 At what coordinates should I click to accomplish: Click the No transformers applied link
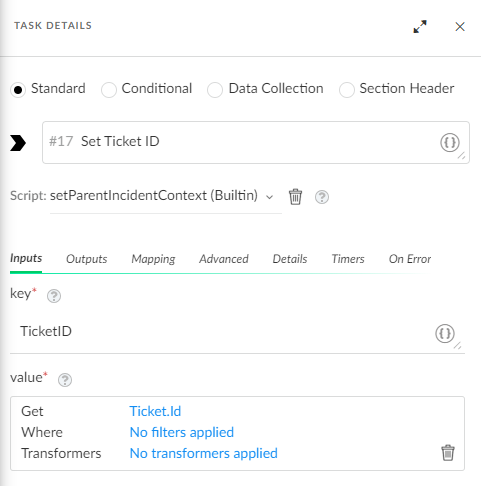tap(203, 453)
